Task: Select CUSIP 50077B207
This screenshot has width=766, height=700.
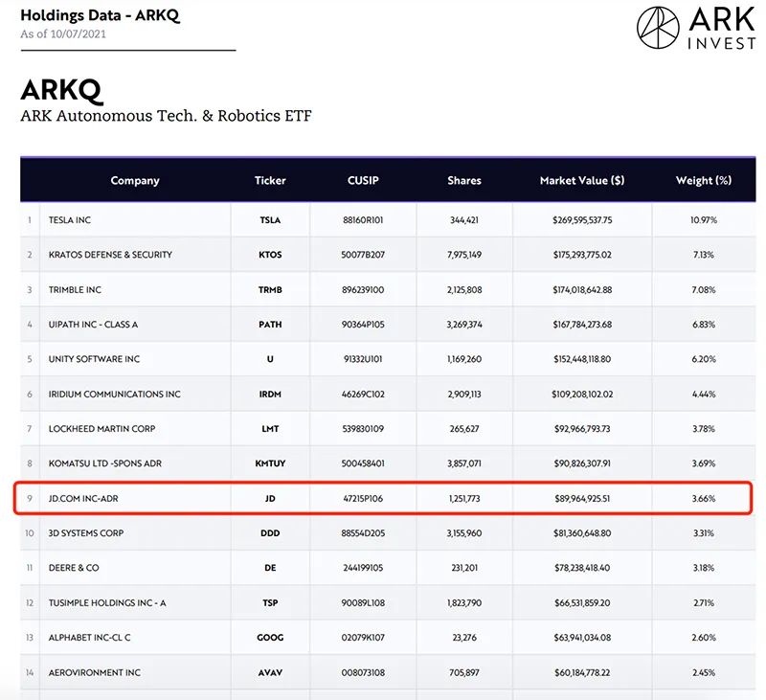Action: (x=363, y=255)
